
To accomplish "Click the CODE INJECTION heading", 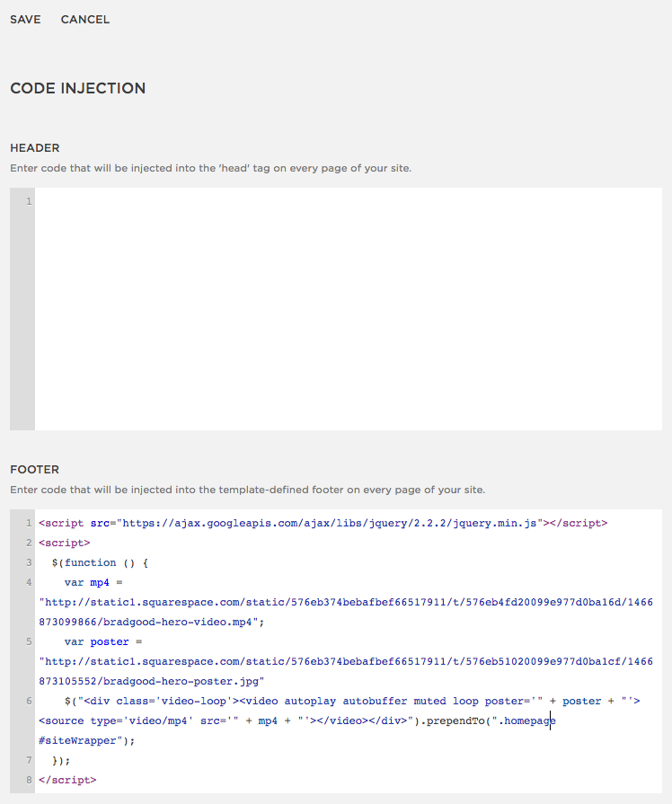I will tap(78, 88).
